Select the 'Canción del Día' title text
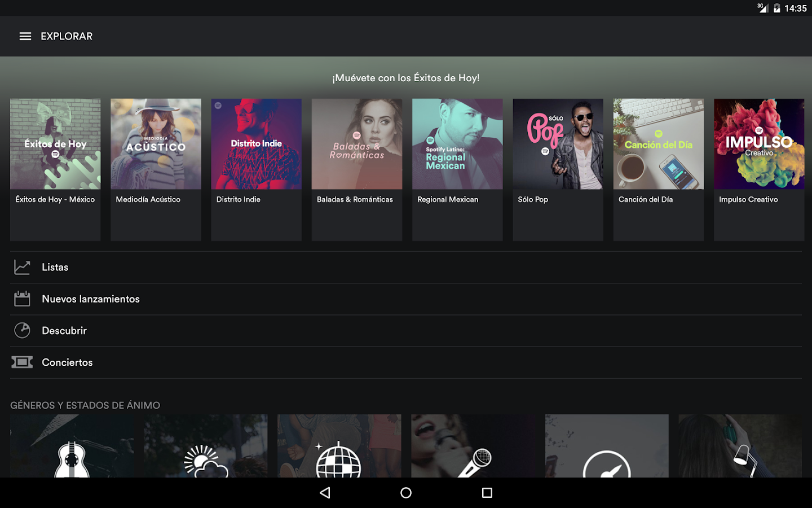This screenshot has width=812, height=508. 646,199
